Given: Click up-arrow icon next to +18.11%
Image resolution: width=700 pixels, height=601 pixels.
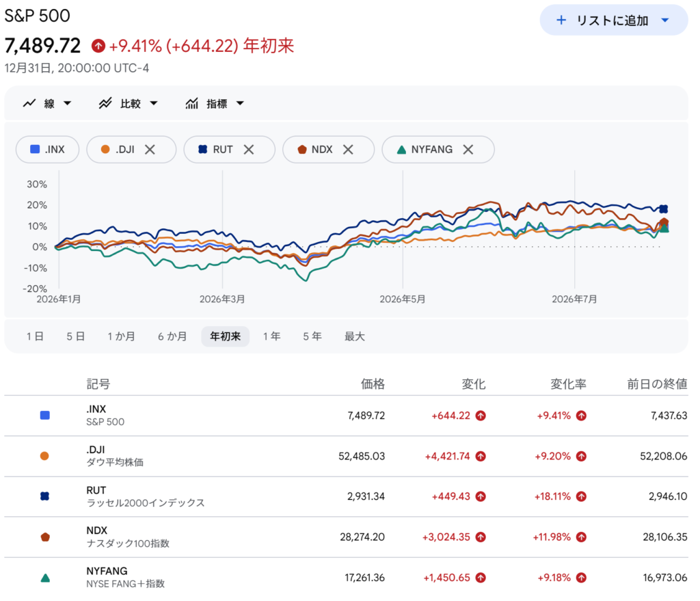Looking at the screenshot, I should coord(581,496).
